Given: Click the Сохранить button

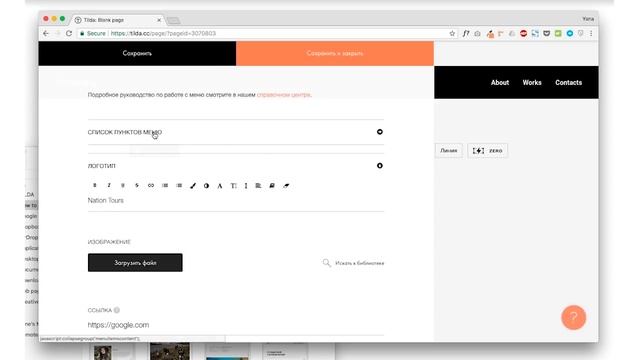Looking at the screenshot, I should (x=137, y=53).
